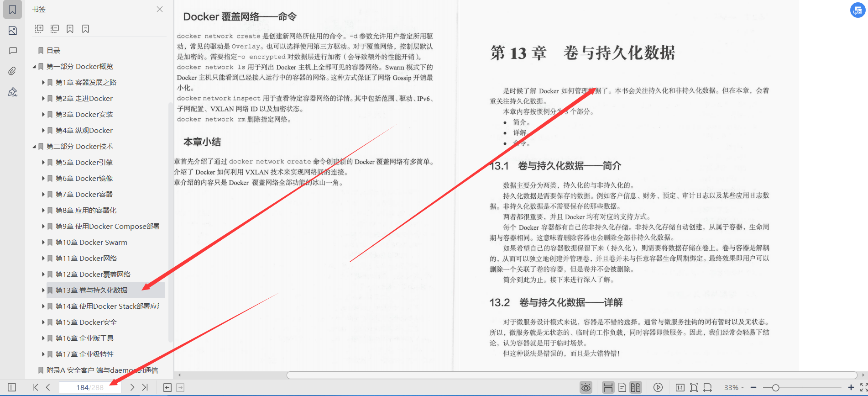The height and width of the screenshot is (396, 868).
Task: Toggle eye protection mode
Action: (586, 387)
